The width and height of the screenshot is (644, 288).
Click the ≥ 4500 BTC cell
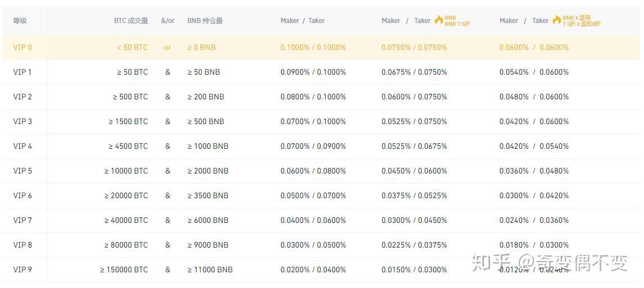pos(128,146)
